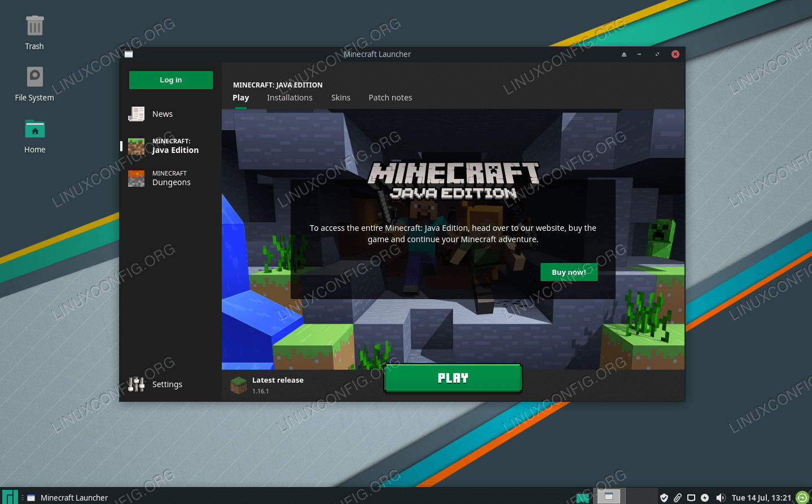Click the security shield tray icon
The width and height of the screenshot is (812, 504).
(x=664, y=497)
